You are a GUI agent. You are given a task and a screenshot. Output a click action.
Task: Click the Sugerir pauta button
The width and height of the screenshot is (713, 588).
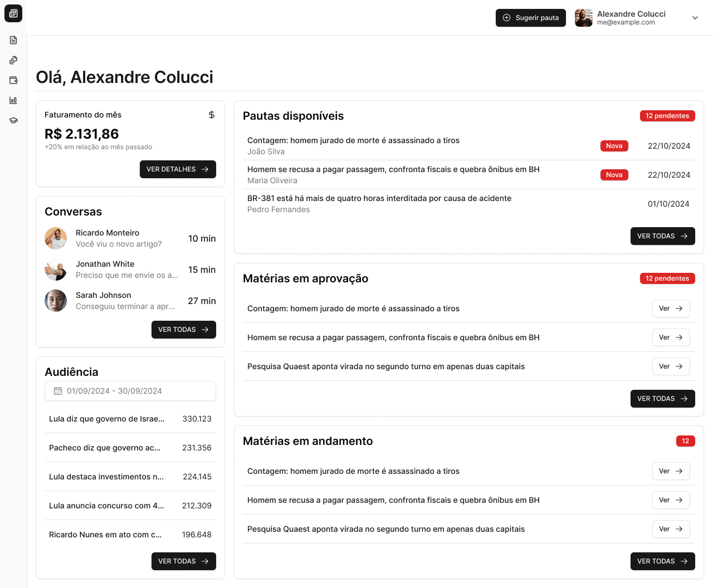pyautogui.click(x=530, y=18)
